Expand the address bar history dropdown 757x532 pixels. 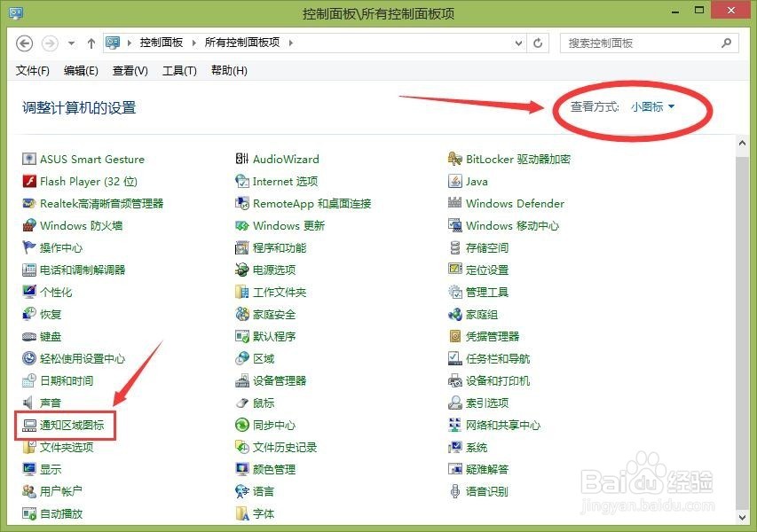click(518, 43)
